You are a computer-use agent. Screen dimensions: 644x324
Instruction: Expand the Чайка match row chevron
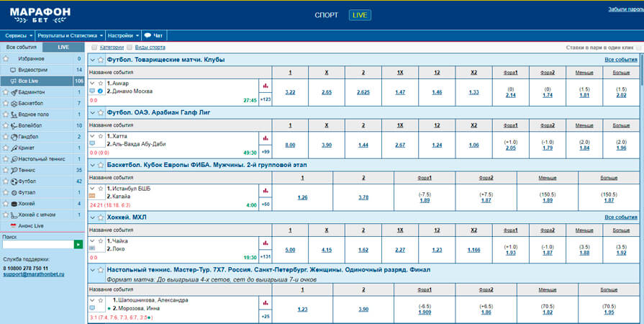point(92,241)
